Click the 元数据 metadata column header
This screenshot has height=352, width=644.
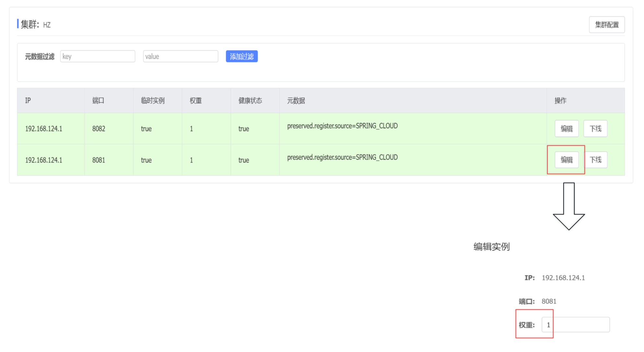(x=296, y=101)
